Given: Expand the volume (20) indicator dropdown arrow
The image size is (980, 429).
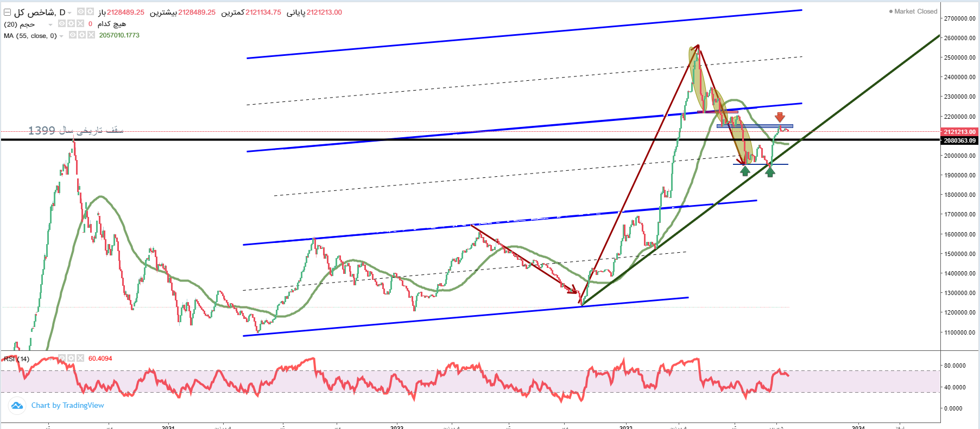Looking at the screenshot, I should pos(50,24).
